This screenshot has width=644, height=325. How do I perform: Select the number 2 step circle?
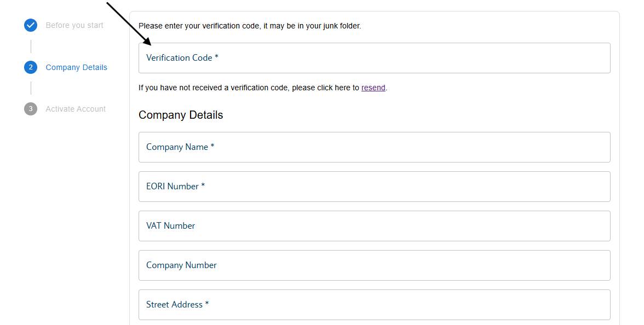pyautogui.click(x=31, y=67)
